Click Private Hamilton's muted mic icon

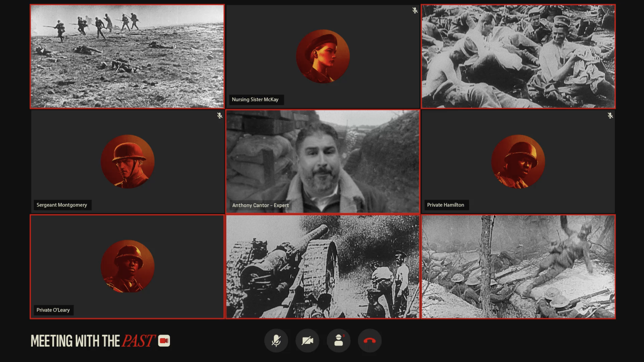pos(610,115)
